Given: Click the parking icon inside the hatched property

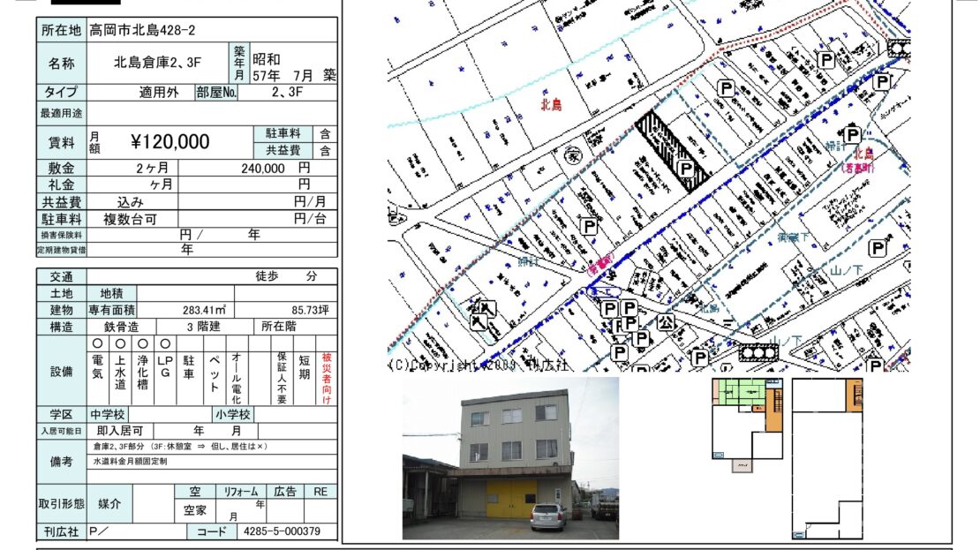Looking at the screenshot, I should coord(686,168).
